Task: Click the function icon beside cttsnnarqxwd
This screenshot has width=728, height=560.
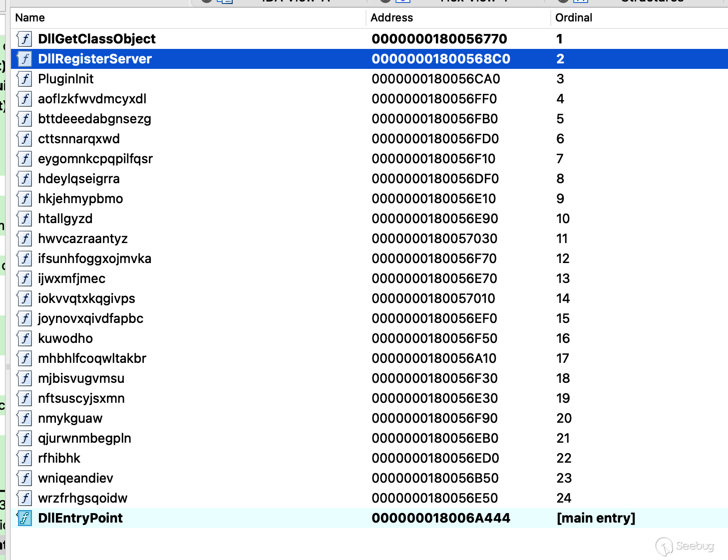Action: (24, 138)
